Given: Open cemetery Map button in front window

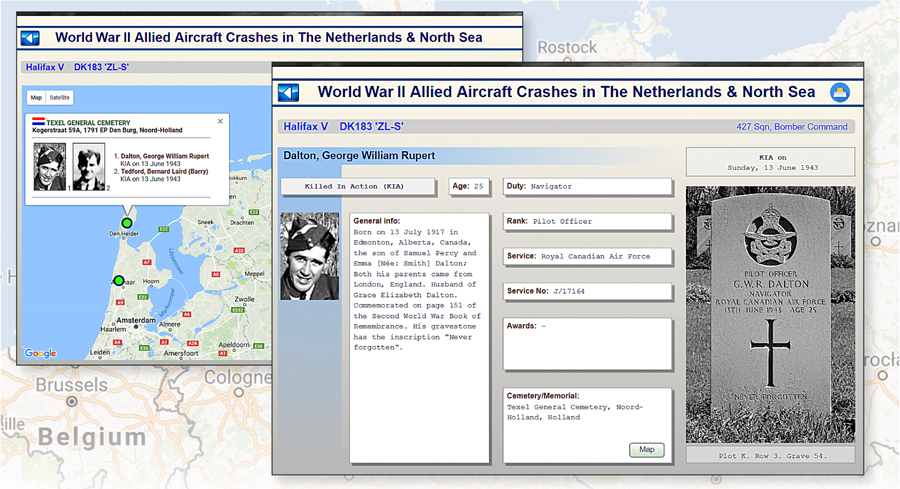Looking at the screenshot, I should 647,450.
